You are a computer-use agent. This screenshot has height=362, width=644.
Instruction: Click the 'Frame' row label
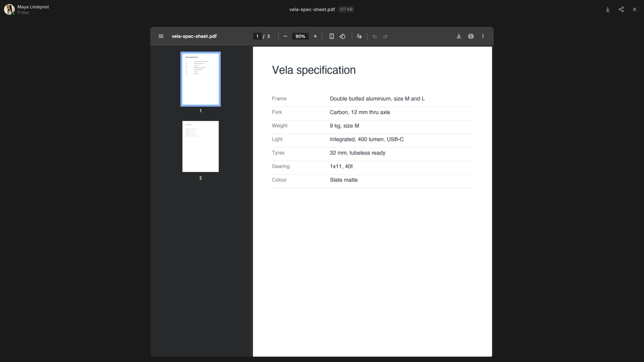tap(279, 98)
